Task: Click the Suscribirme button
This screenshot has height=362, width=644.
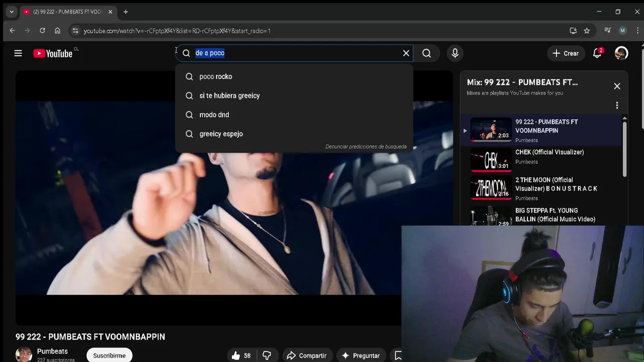Action: [109, 355]
